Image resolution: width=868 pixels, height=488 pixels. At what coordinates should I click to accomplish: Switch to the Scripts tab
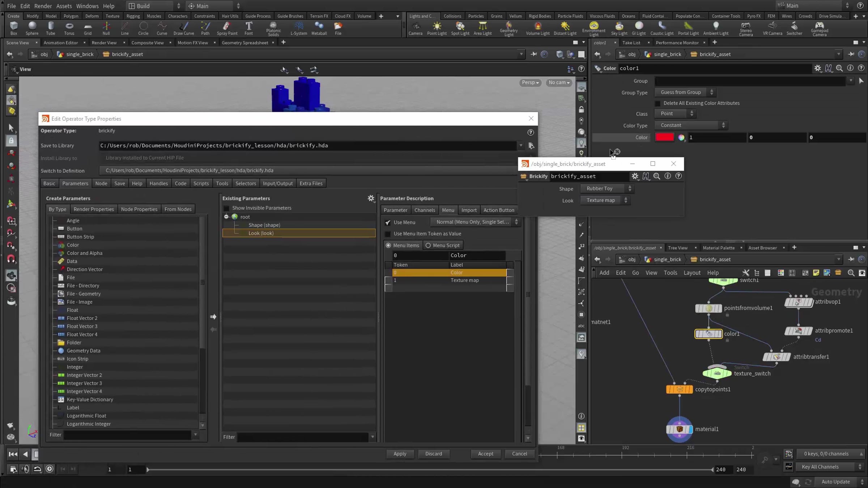pos(201,183)
